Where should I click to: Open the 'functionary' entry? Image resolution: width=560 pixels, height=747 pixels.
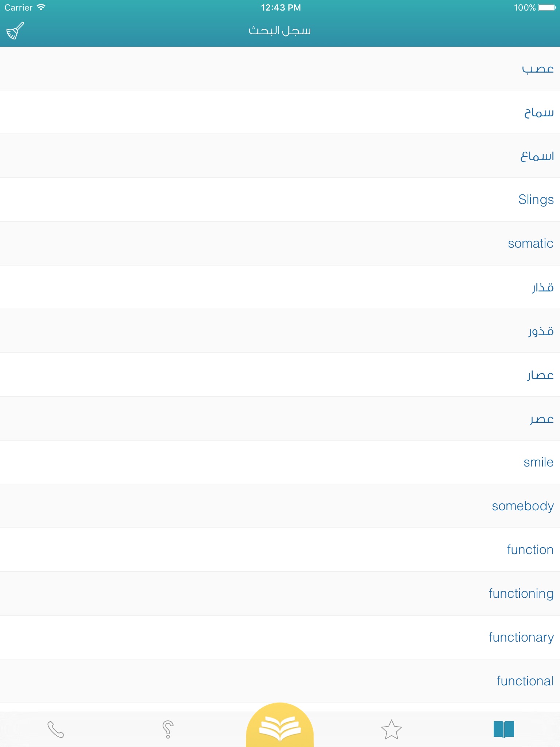[521, 637]
